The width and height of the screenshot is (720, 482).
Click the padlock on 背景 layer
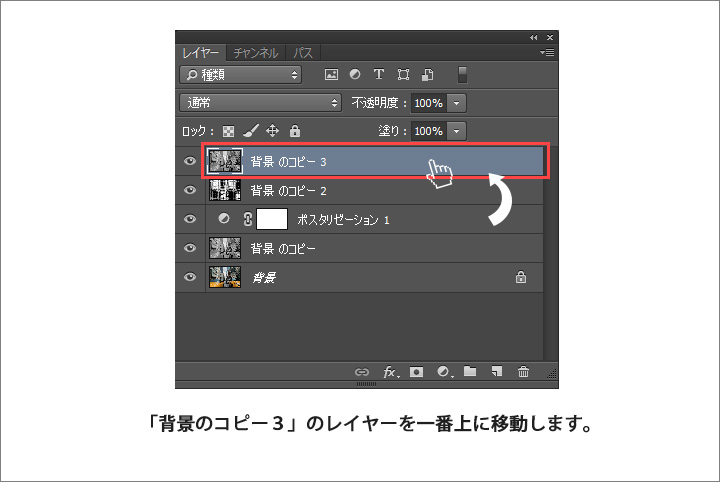pyautogui.click(x=521, y=277)
